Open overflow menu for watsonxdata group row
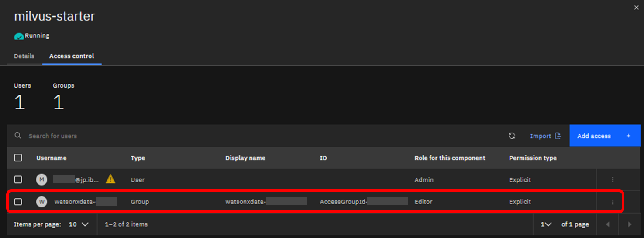The image size is (644, 238). pyautogui.click(x=613, y=202)
